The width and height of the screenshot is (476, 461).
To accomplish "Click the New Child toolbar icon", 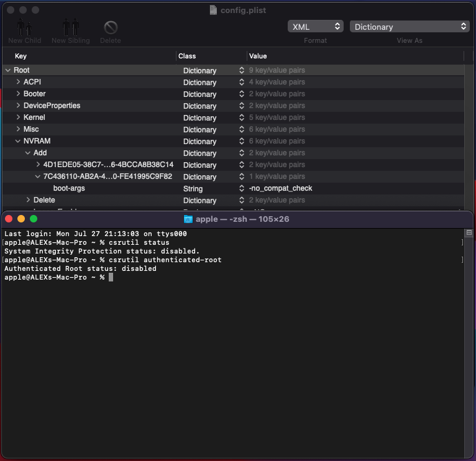I will 24,28.
